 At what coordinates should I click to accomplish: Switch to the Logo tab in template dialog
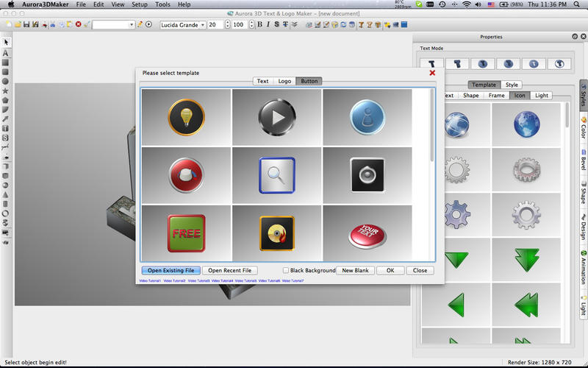point(284,81)
